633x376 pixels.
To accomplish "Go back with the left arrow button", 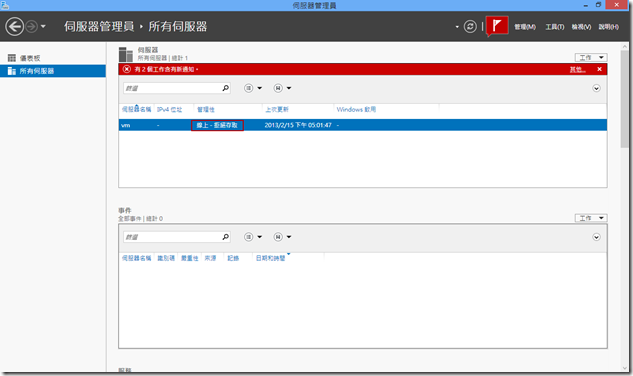I will click(14, 27).
